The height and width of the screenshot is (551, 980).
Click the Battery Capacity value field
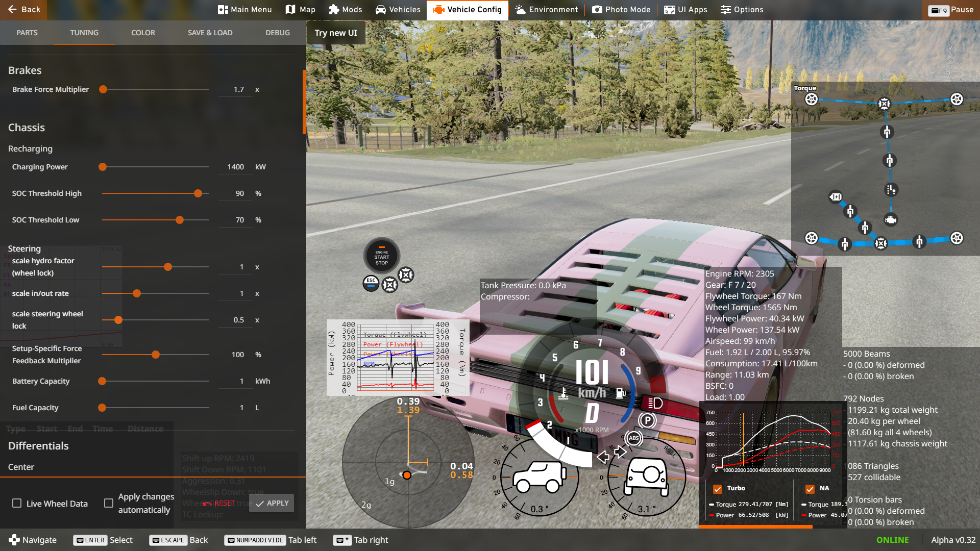[x=236, y=381]
